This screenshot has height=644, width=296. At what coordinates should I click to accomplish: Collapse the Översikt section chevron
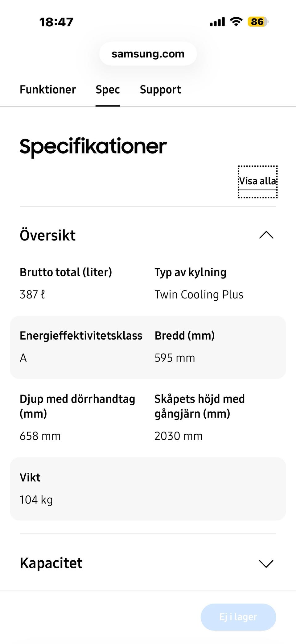click(x=266, y=235)
